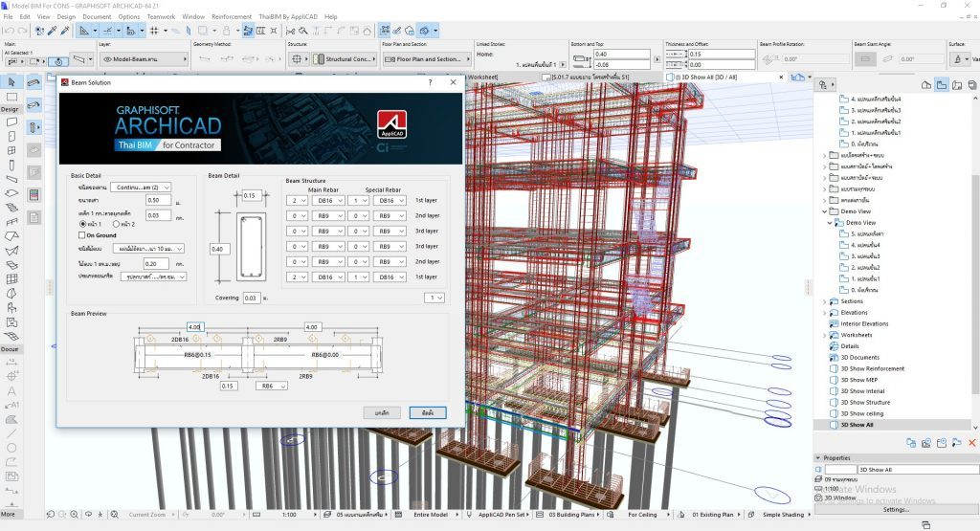Toggle the guide lines triangle ruler icon
The width and height of the screenshot is (980, 531).
coord(84,30)
